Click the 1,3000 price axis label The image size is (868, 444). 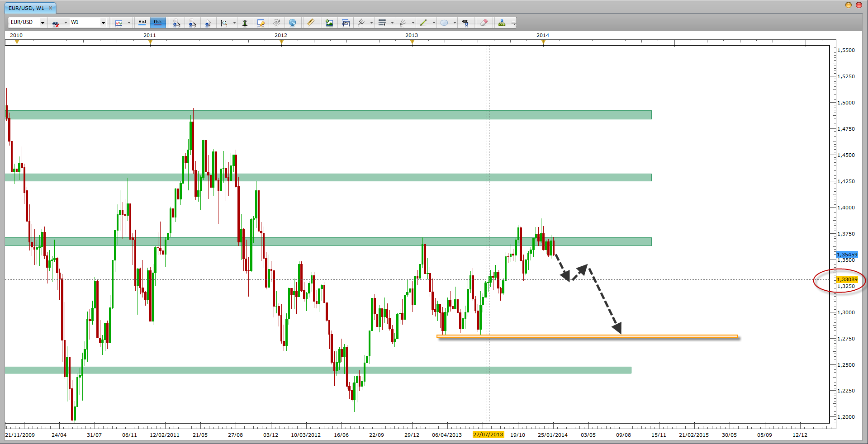click(x=846, y=312)
